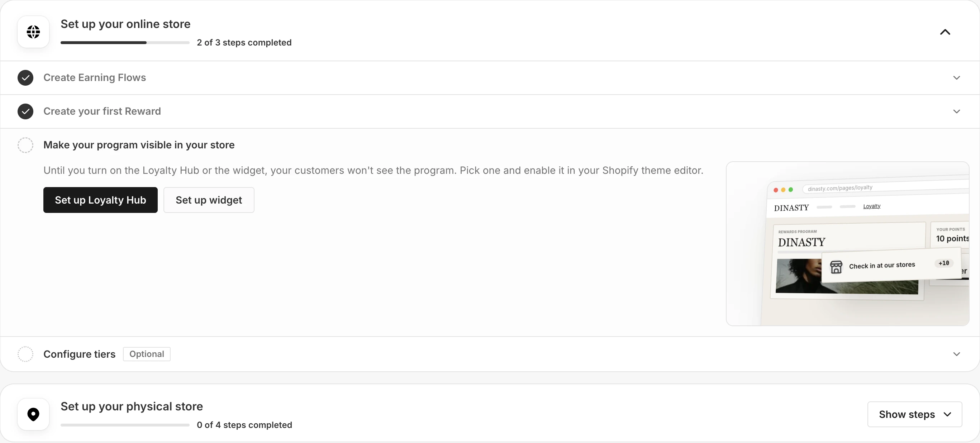This screenshot has width=980, height=443.
Task: Click the Loyalty Hub description paragraph
Action: (x=373, y=170)
